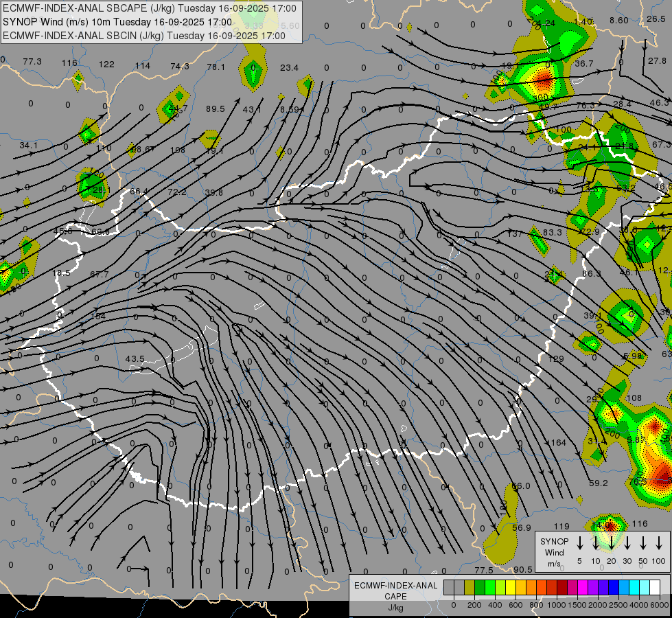Click the map value 90.5
The width and height of the screenshot is (672, 618).
click(x=523, y=569)
